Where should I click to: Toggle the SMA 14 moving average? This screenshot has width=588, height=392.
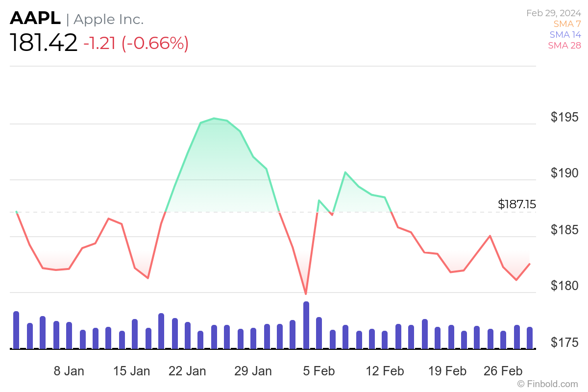click(564, 34)
